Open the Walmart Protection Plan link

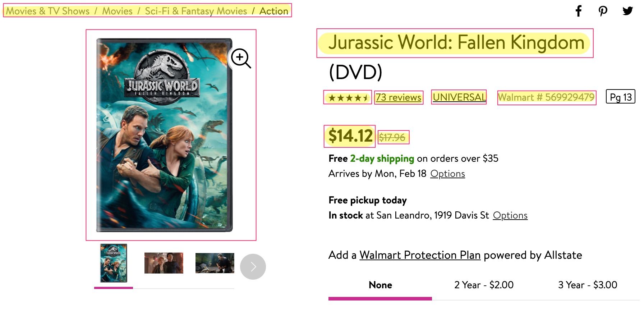(x=420, y=255)
